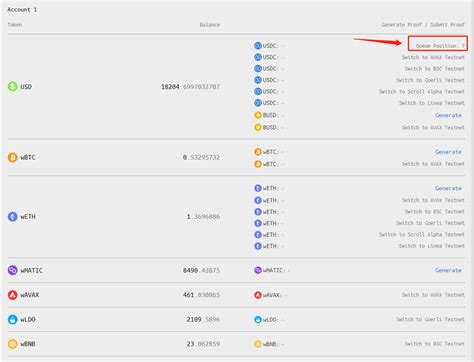Click the small wBTC icon in the Generate row
474x362 pixels.
click(258, 152)
